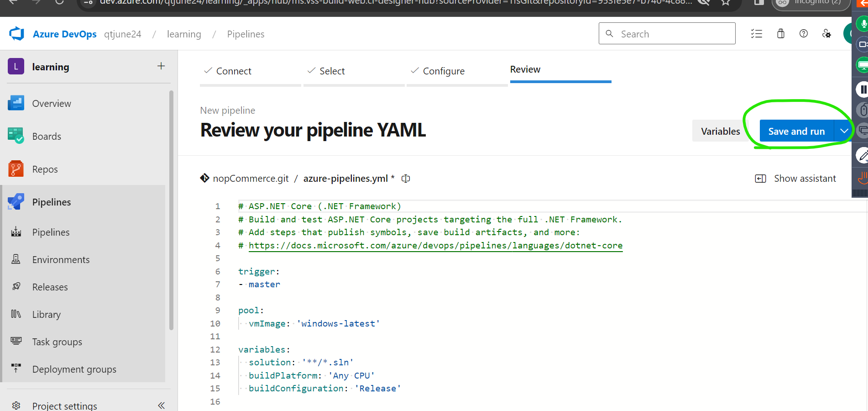868x411 pixels.
Task: Click the Azure DevOps logo icon
Action: (x=16, y=34)
